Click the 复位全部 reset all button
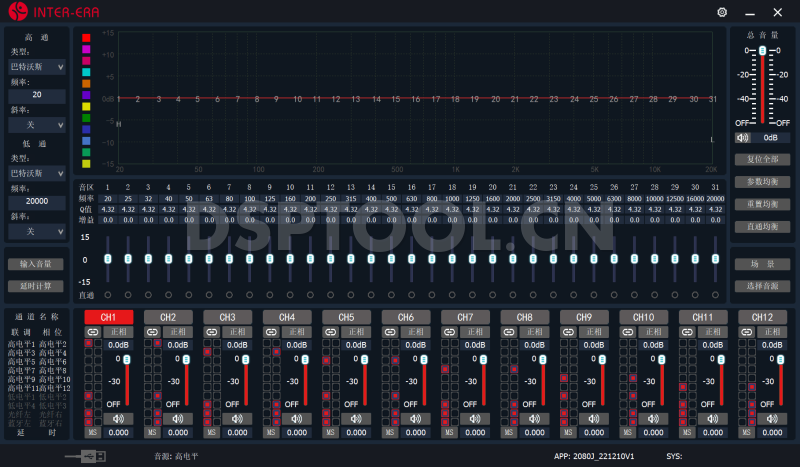The image size is (800, 467). tap(762, 159)
